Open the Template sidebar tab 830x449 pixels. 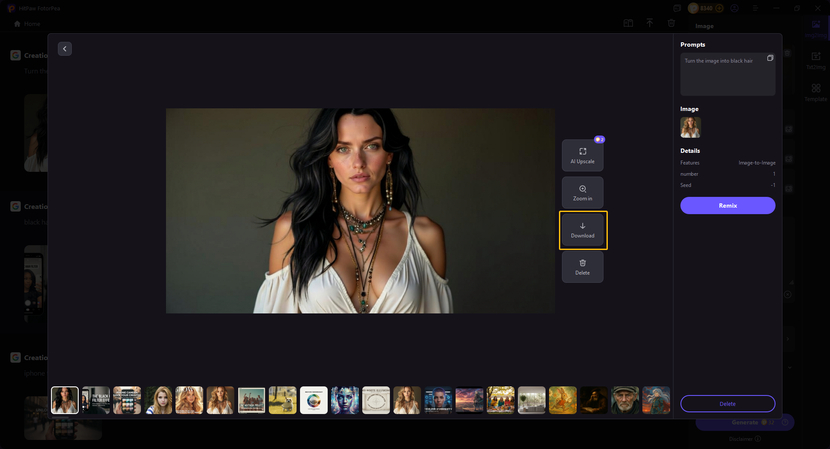(x=816, y=93)
